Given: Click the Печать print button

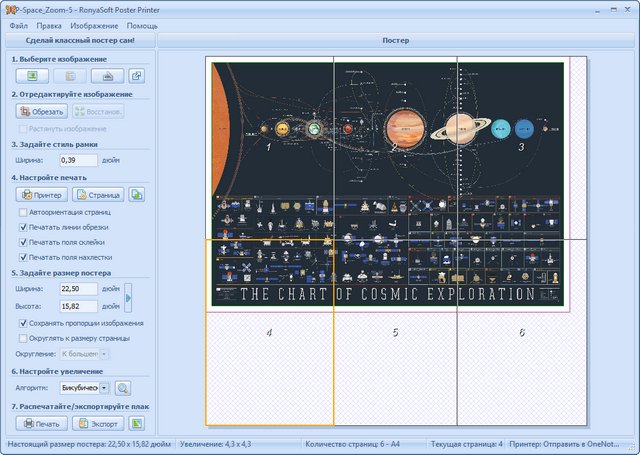Looking at the screenshot, I should click(41, 424).
